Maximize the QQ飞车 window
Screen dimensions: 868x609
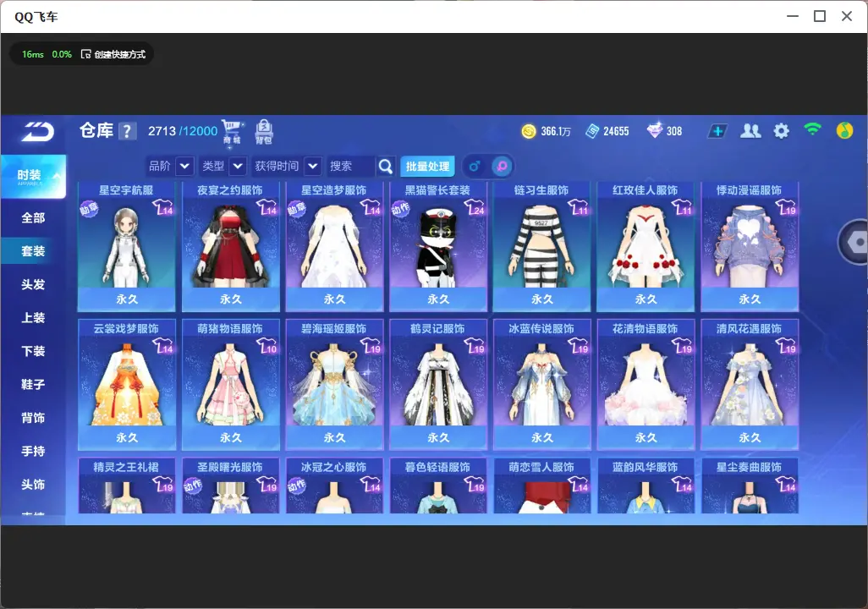820,16
